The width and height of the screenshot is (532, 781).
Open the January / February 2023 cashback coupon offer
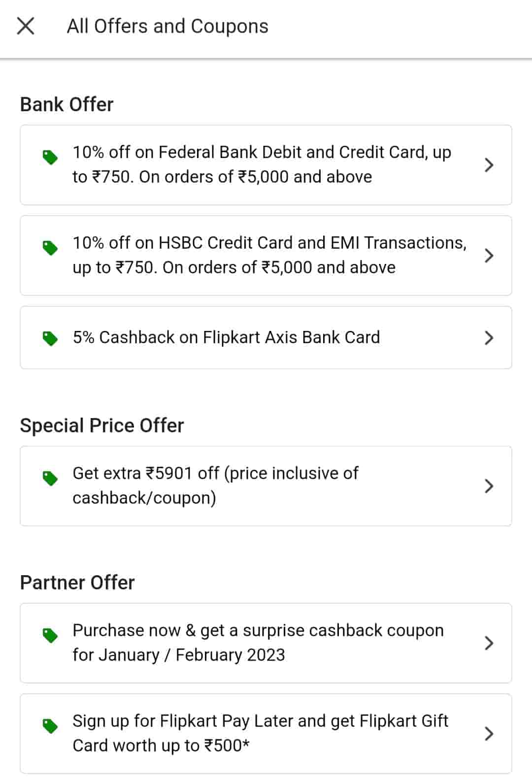coord(258,643)
